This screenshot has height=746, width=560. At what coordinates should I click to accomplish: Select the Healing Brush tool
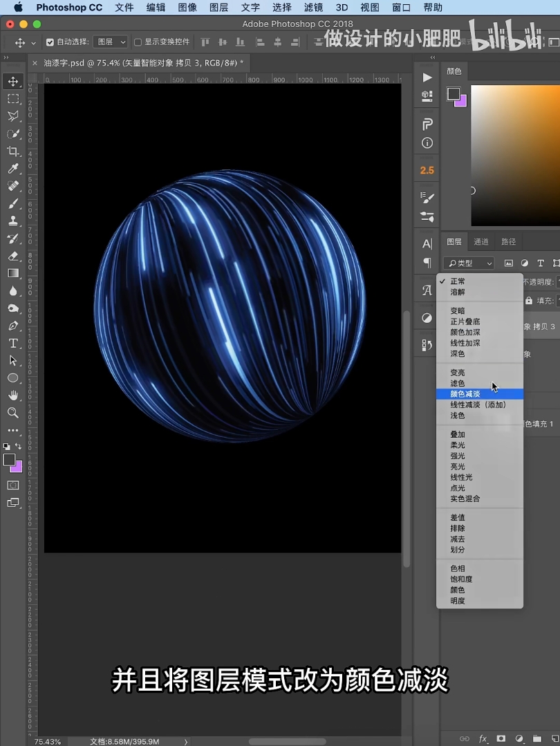[x=13, y=186]
